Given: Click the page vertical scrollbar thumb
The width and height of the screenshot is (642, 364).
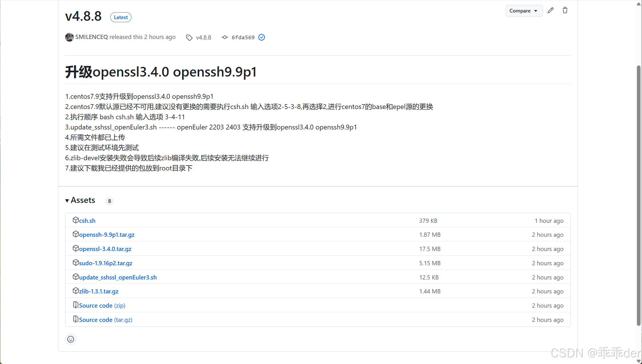Looking at the screenshot, I should point(639,195).
